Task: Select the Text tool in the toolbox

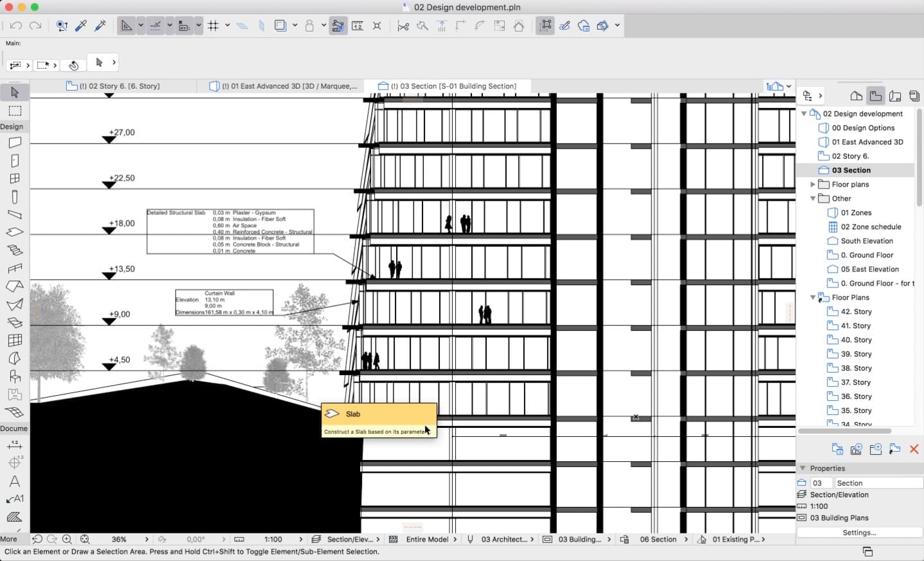Action: coord(15,481)
